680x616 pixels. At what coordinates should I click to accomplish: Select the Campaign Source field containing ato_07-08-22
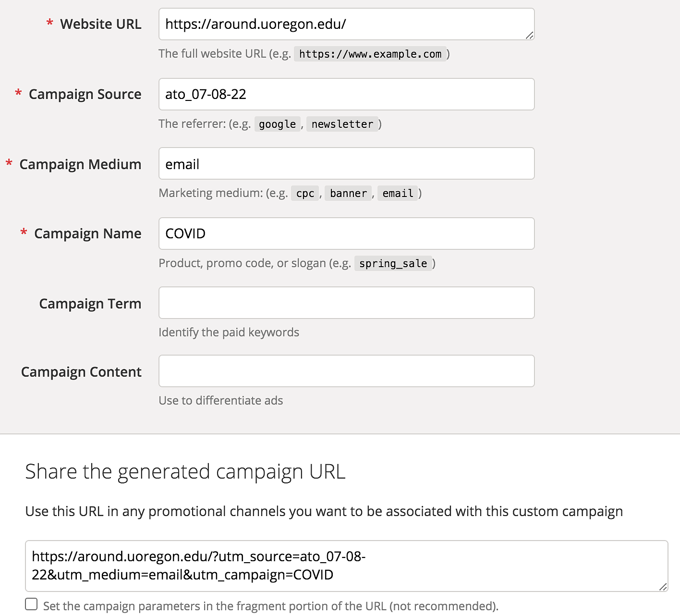(x=346, y=94)
